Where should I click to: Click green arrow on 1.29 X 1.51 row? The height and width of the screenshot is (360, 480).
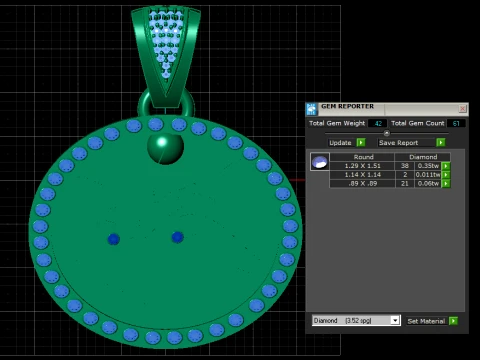point(446,166)
